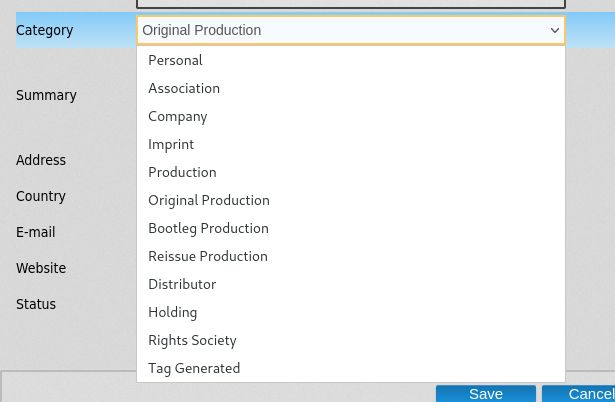Screen dimensions: 615x402
Task: Select the 'Distributor' option
Action: [x=182, y=284]
